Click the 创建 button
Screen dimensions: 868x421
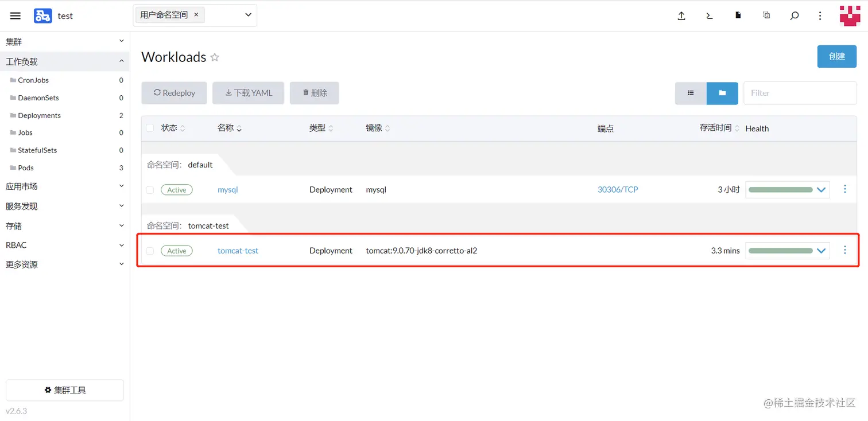pos(837,56)
